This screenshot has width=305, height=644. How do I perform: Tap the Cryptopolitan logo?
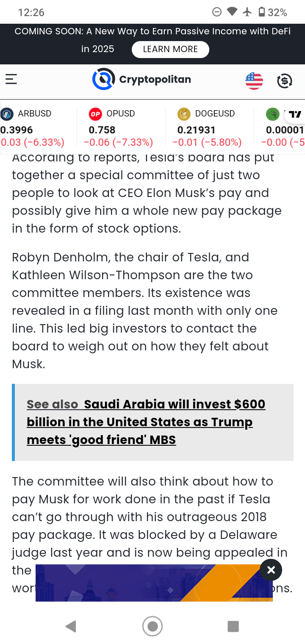(142, 79)
